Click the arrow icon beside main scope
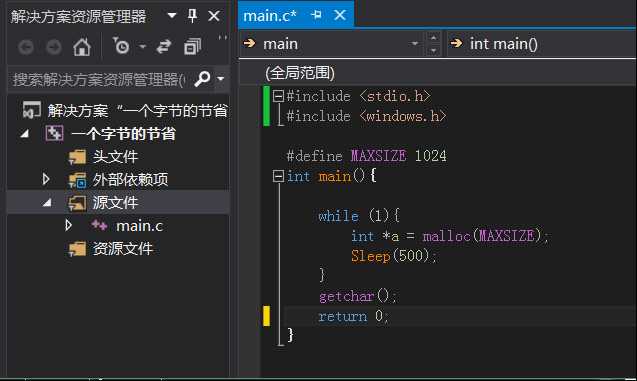 [x=249, y=43]
